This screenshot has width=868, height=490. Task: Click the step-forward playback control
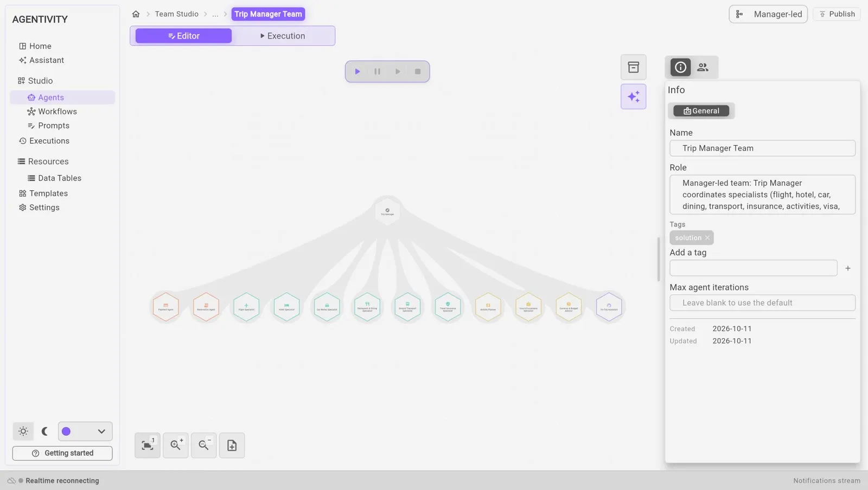[398, 72]
